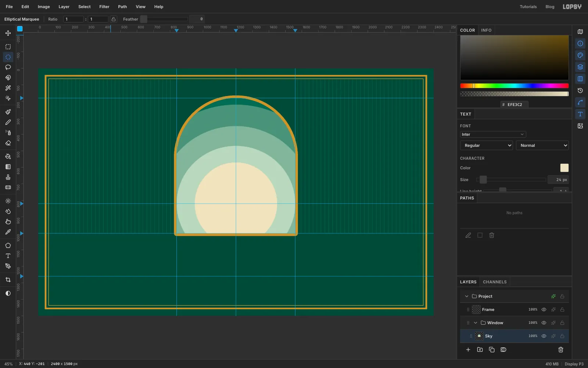Image resolution: width=588 pixels, height=368 pixels.
Task: Select the Crop tool
Action: point(8,280)
